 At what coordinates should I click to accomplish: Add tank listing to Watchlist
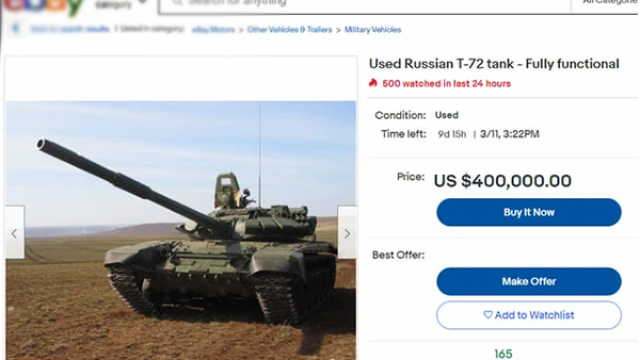point(529,315)
